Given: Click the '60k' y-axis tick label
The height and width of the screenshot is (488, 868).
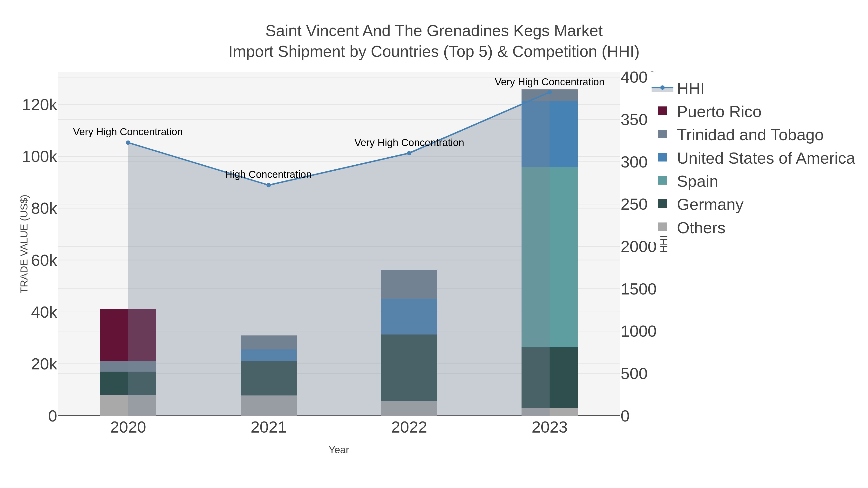Looking at the screenshot, I should tap(44, 261).
